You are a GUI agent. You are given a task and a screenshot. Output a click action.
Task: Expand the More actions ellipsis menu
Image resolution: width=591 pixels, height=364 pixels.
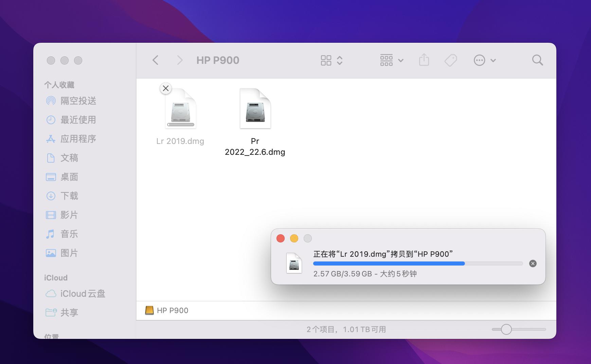(x=480, y=60)
